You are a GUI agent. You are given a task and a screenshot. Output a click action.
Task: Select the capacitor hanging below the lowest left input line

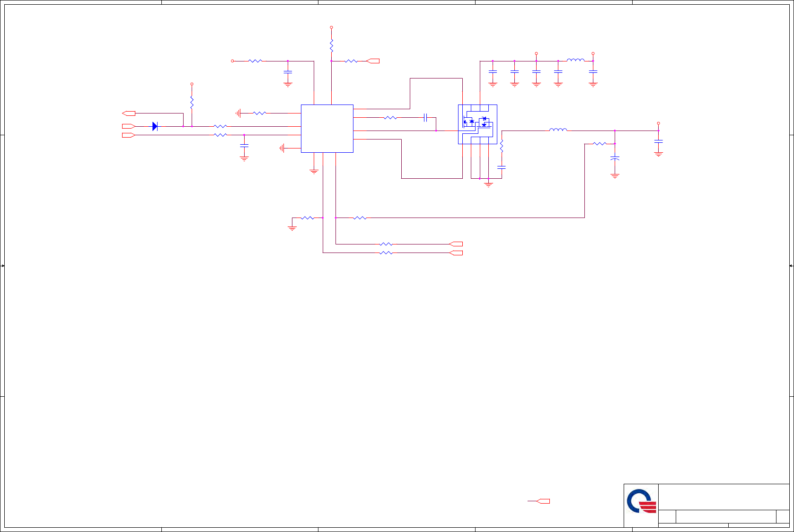click(x=244, y=146)
